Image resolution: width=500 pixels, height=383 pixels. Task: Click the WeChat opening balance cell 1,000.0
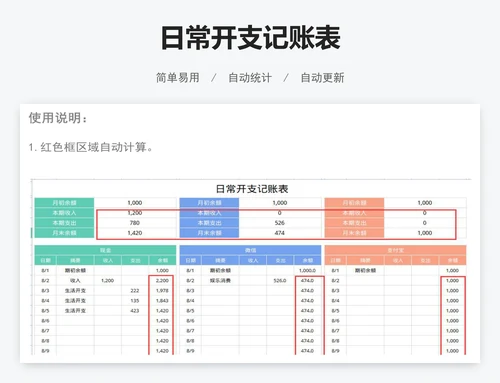click(307, 270)
